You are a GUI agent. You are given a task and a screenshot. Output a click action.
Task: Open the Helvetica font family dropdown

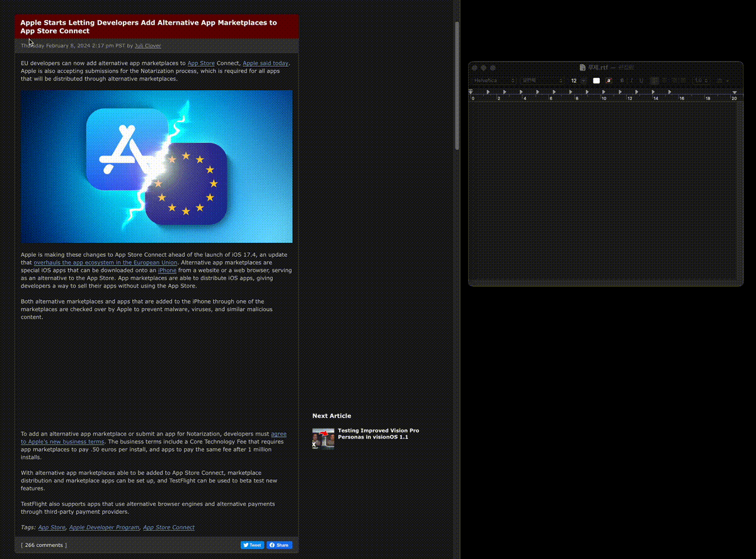(495, 81)
